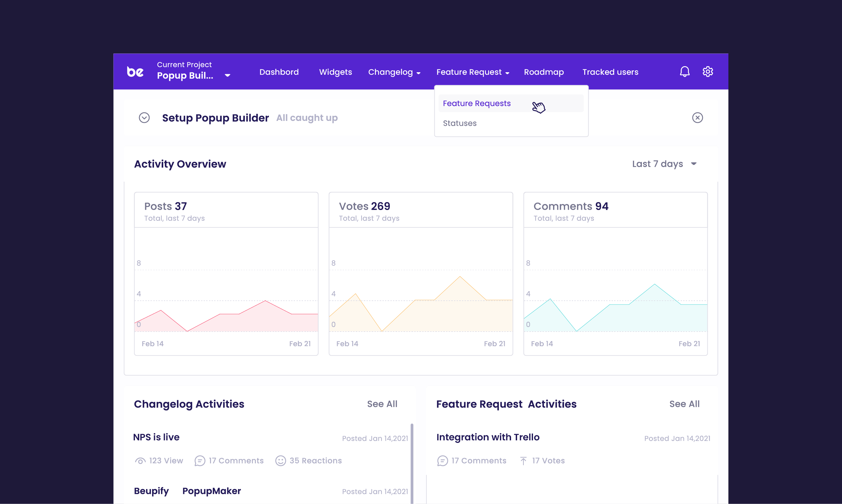Click See All in Feature Request Activities
The image size is (842, 504).
684,404
